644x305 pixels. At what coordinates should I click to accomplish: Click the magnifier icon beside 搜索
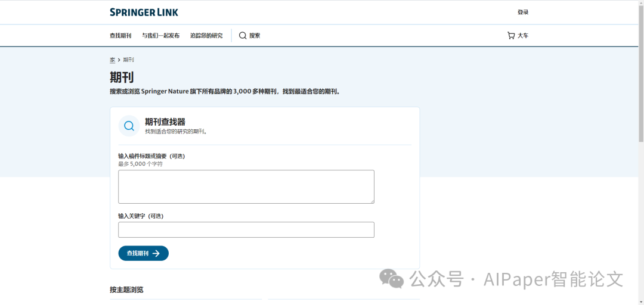coord(243,36)
